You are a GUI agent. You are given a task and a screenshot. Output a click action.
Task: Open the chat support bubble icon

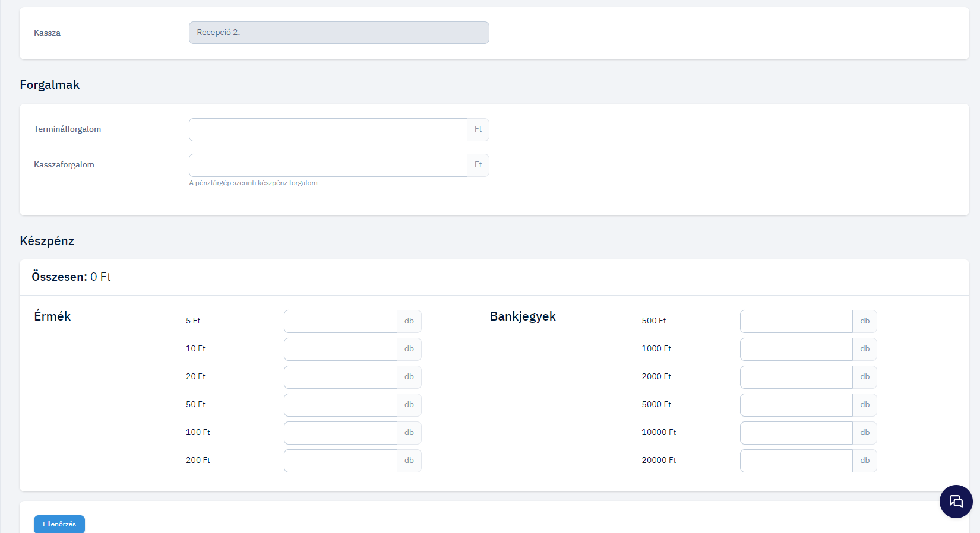[956, 502]
